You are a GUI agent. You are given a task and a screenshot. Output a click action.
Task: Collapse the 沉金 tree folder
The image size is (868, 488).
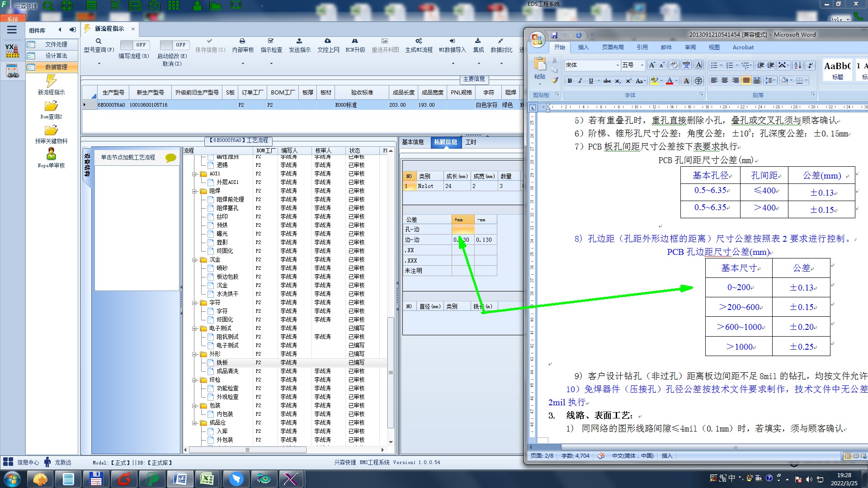pyautogui.click(x=194, y=260)
